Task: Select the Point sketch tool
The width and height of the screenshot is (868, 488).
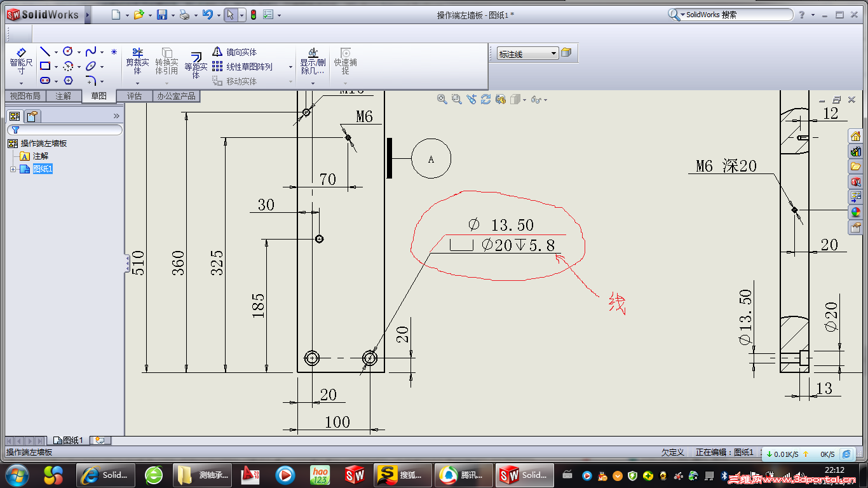Action: pyautogui.click(x=114, y=52)
